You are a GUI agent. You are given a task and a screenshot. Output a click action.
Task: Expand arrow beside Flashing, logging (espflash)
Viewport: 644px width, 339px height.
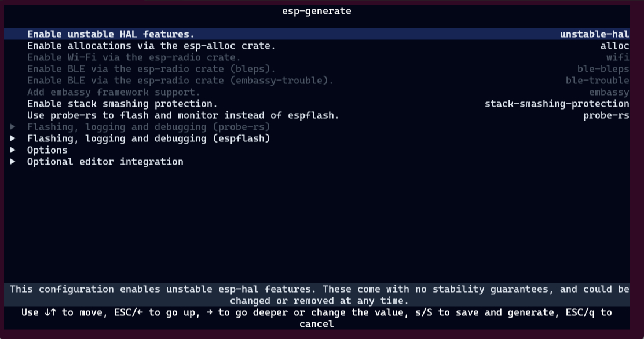tap(13, 138)
